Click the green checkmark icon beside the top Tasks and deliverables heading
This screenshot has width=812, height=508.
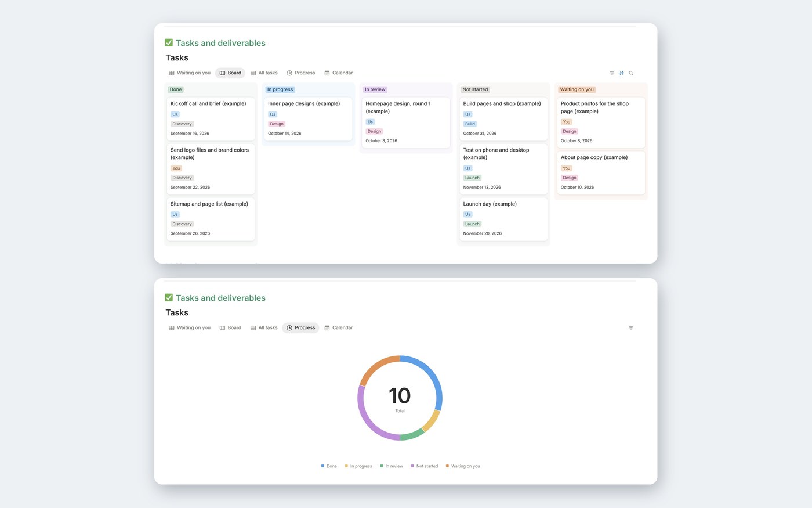(x=169, y=42)
